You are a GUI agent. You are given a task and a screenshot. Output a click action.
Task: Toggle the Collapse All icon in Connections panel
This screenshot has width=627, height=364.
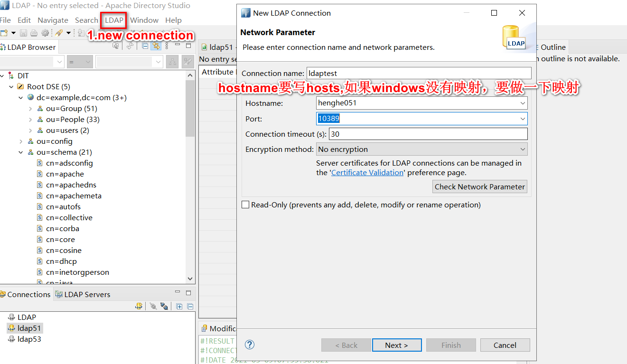(190, 306)
